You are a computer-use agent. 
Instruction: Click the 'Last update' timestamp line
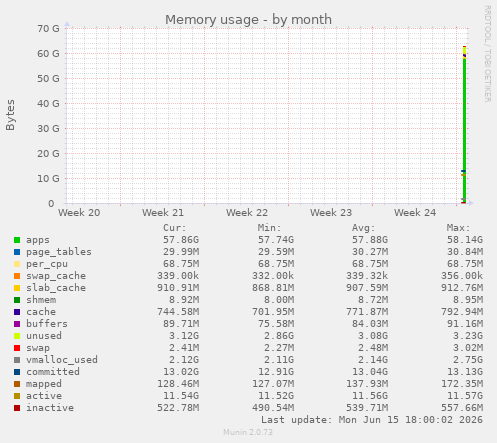pos(372,420)
